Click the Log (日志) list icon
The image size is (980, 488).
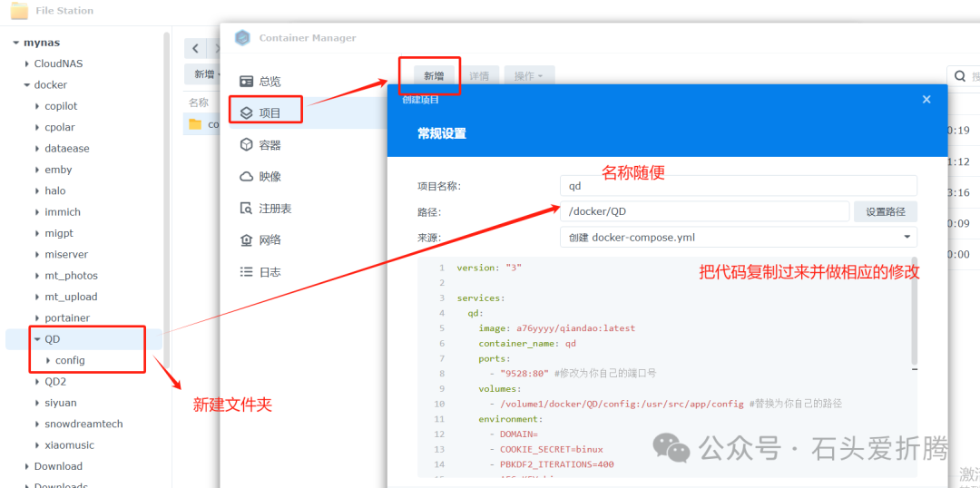(246, 272)
